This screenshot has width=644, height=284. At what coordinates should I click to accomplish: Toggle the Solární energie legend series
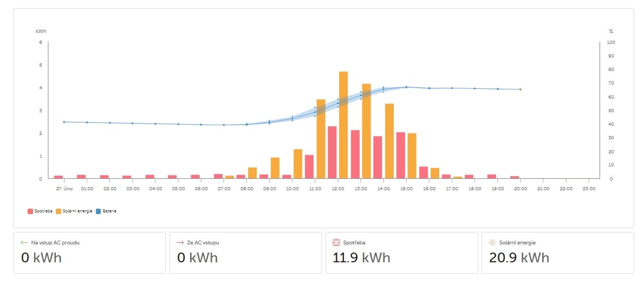74,211
